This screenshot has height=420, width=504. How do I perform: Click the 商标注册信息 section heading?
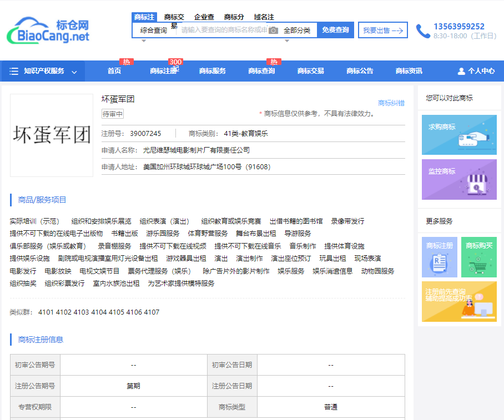[x=41, y=340]
